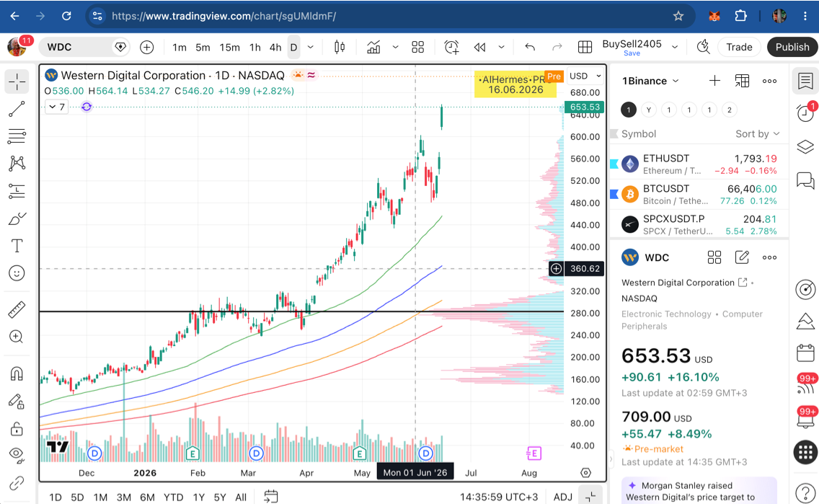Select the YTD date range

tap(173, 498)
